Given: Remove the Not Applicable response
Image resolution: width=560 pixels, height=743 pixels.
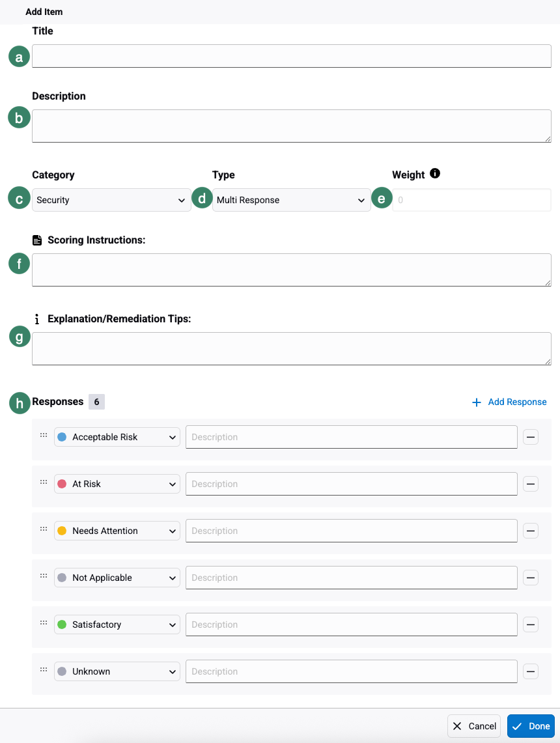Looking at the screenshot, I should coord(531,578).
